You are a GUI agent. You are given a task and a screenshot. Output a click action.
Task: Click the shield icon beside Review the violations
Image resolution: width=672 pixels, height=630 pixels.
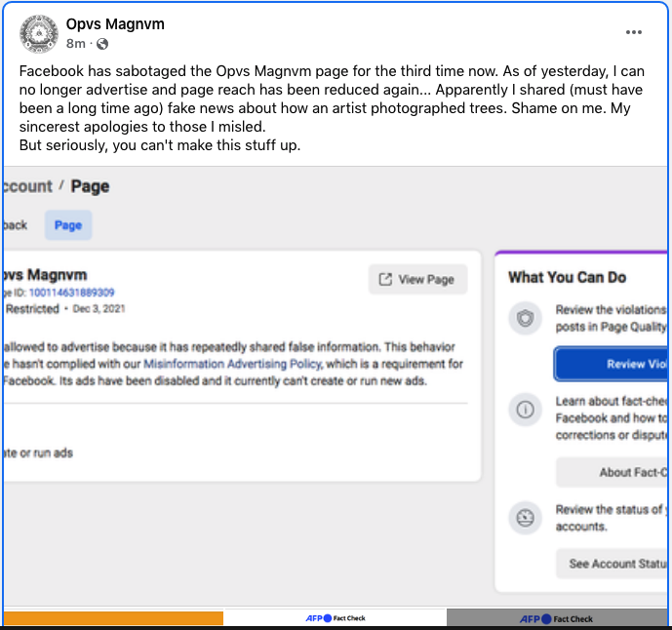525,319
